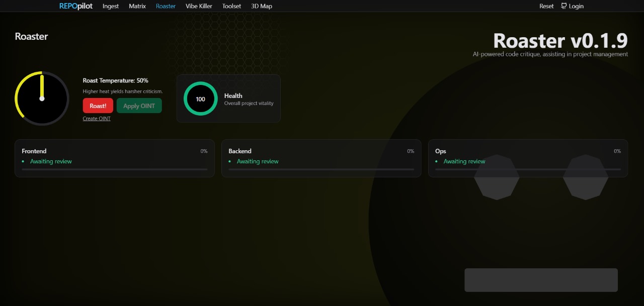This screenshot has height=306, width=644.
Task: Select the Backend review card title
Action: click(240, 151)
